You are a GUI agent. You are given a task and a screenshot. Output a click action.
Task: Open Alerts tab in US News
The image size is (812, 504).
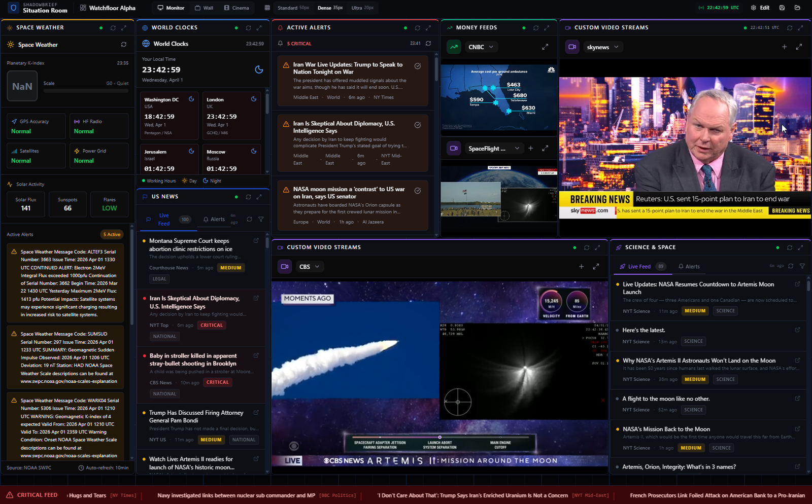[x=214, y=220]
